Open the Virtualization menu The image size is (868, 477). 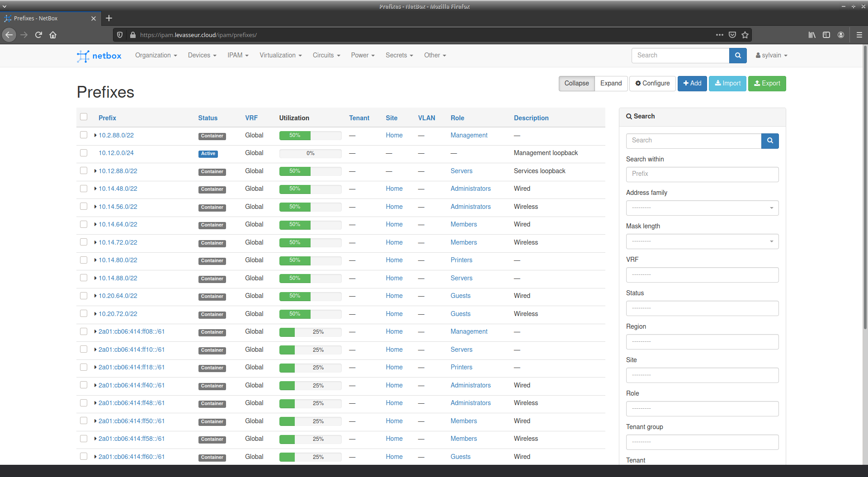280,55
